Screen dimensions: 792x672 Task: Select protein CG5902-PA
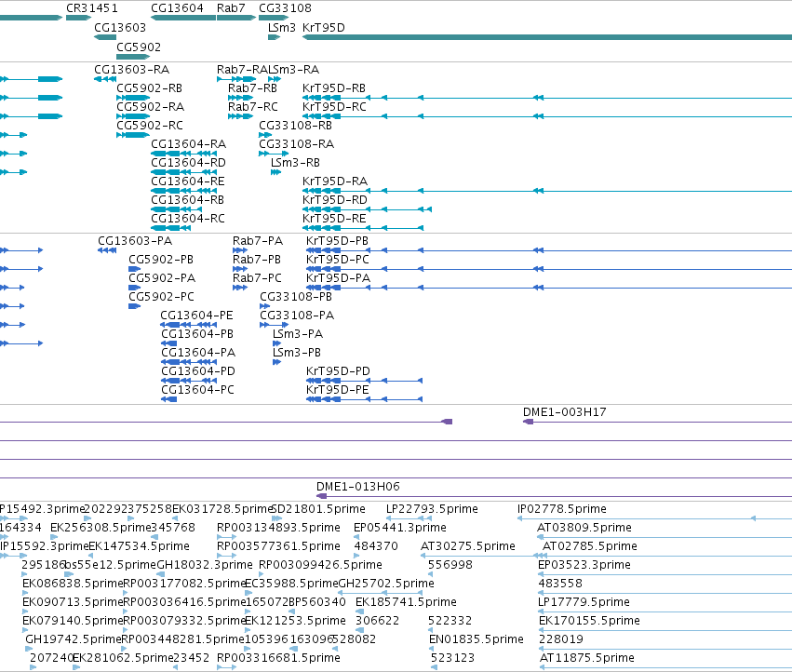click(x=162, y=278)
